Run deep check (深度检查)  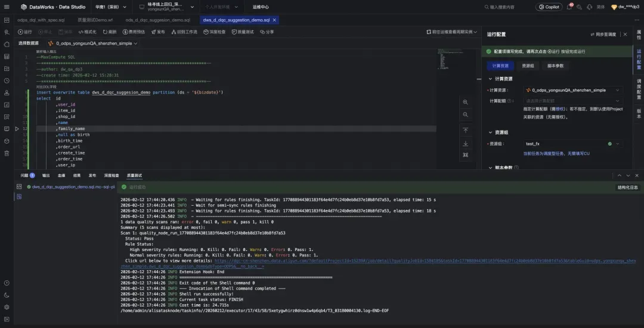click(215, 32)
